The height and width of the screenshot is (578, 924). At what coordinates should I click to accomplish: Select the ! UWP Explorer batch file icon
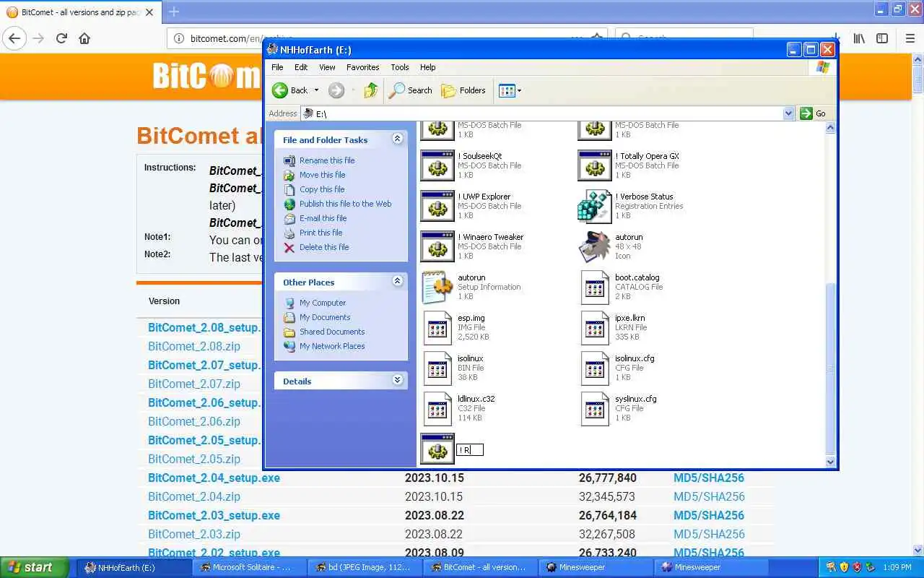click(x=437, y=207)
